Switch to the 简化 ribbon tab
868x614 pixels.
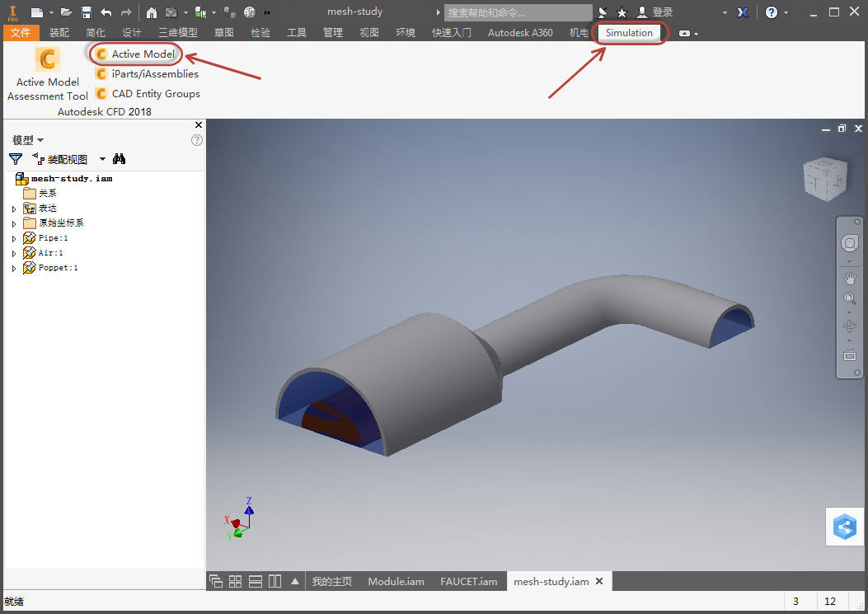click(96, 33)
